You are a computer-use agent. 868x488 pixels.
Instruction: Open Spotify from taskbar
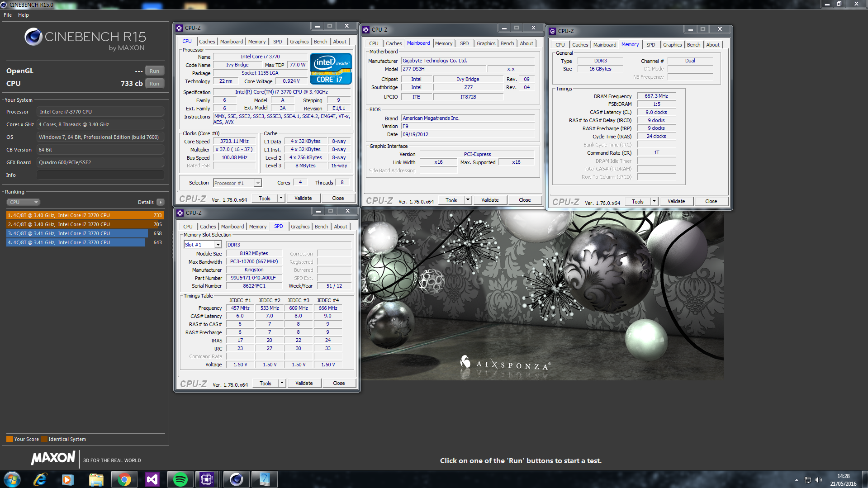coord(180,479)
